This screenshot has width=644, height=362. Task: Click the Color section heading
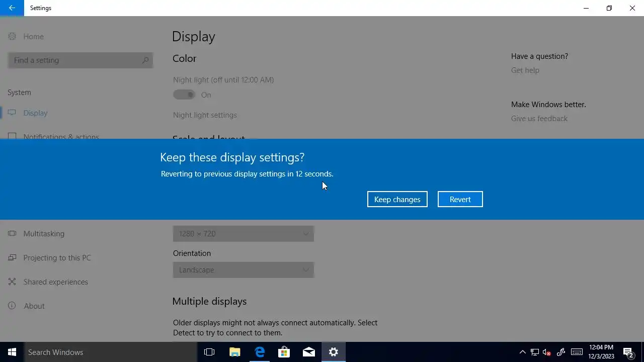184,58
